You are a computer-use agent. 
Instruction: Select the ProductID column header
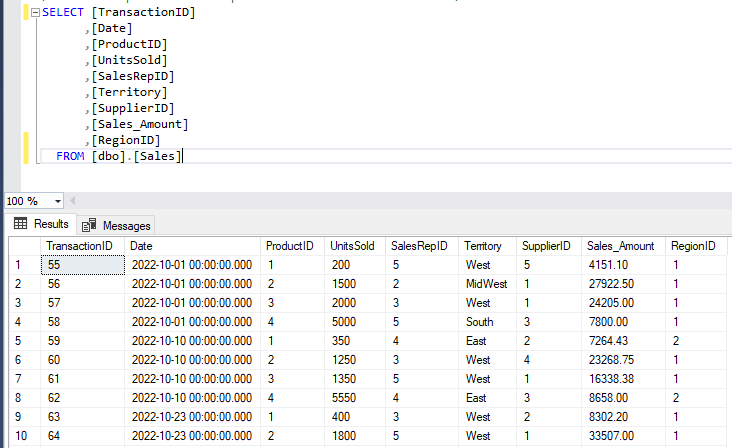(293, 246)
